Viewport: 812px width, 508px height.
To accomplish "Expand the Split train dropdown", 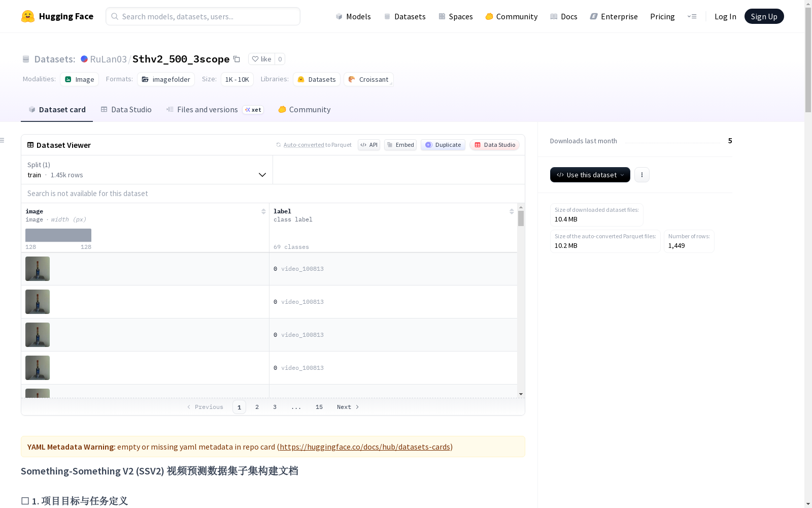I will coord(147,170).
